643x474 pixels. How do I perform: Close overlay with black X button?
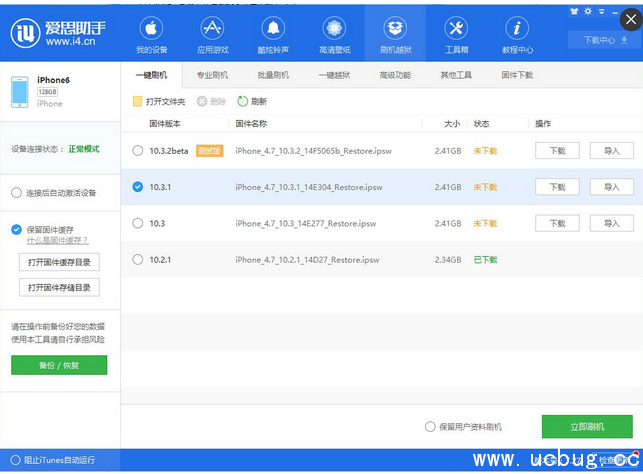point(631,19)
